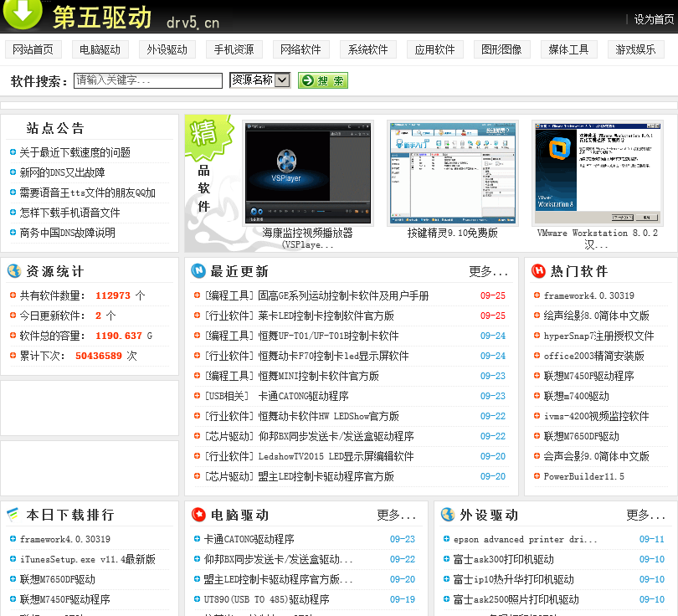
Task: Open 恒舞MINI控制卡软件官方版
Action: coord(318,376)
